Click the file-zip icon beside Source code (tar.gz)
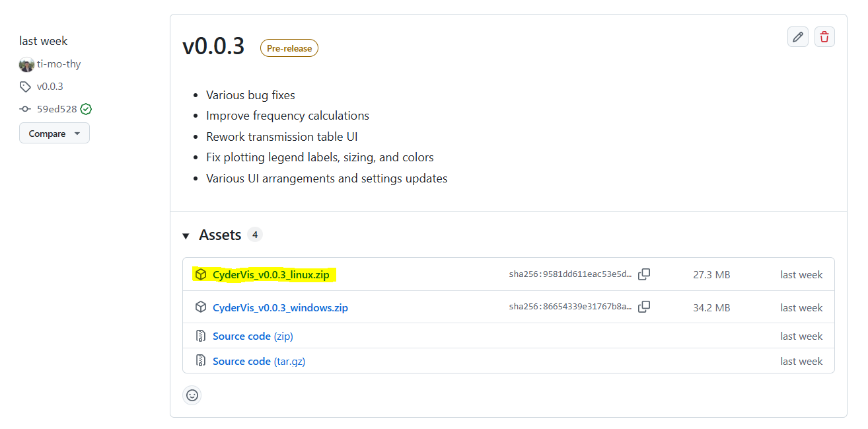 (201, 361)
